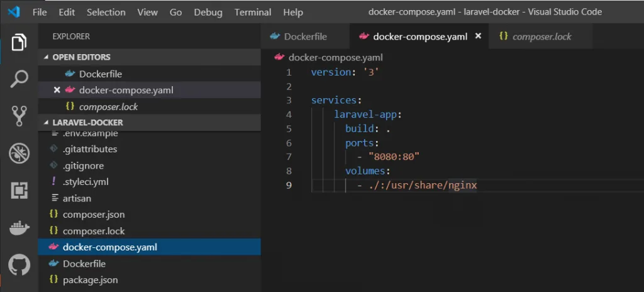Viewport: 644px width, 292px height.
Task: Open .gitattributes in the file tree
Action: (150, 149)
